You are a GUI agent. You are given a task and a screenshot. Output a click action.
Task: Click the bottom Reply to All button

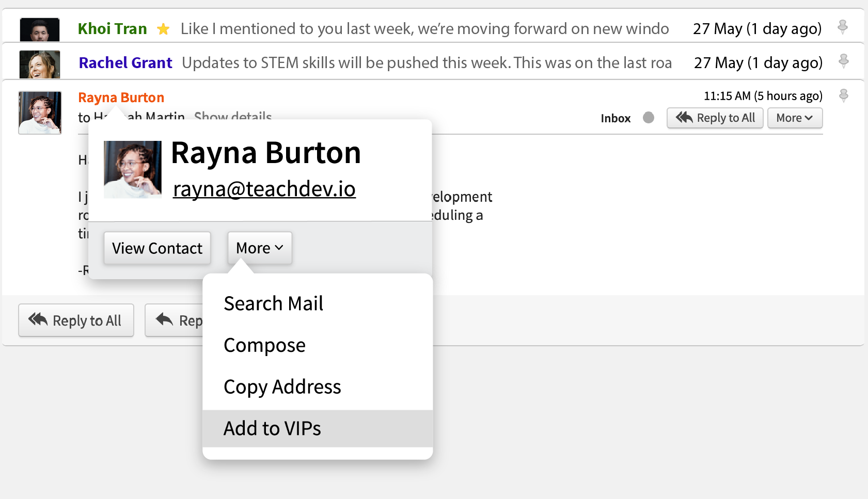[76, 320]
